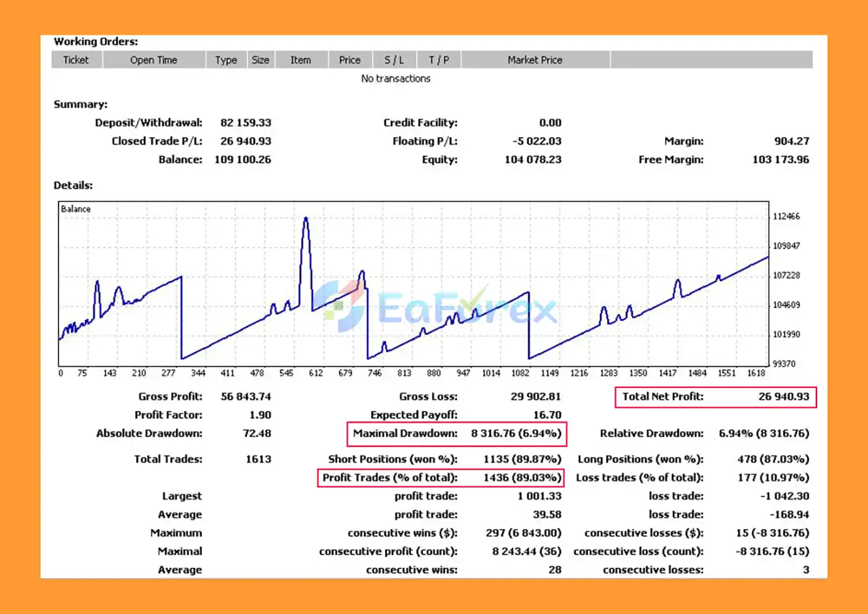This screenshot has height=614, width=868.
Task: Click the S / L column header
Action: click(395, 60)
